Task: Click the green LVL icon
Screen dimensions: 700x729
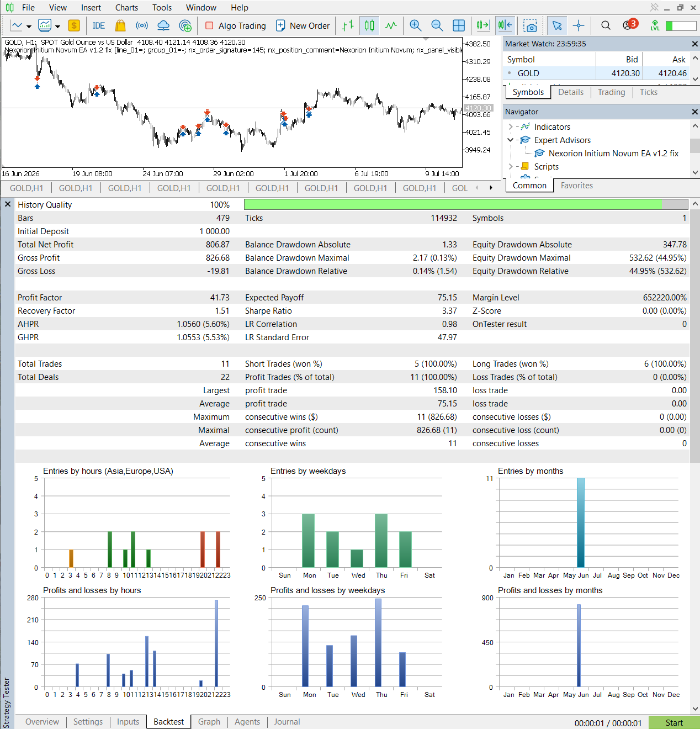Action: point(655,25)
